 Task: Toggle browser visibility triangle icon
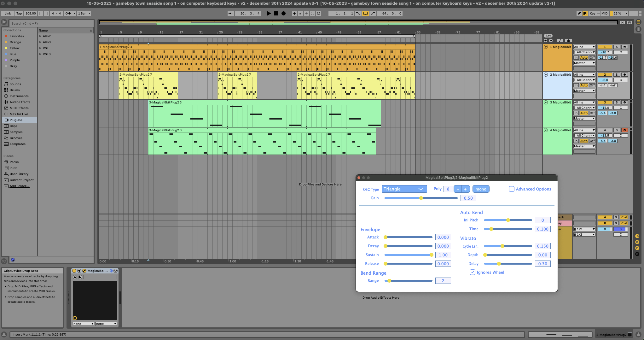coord(4,22)
